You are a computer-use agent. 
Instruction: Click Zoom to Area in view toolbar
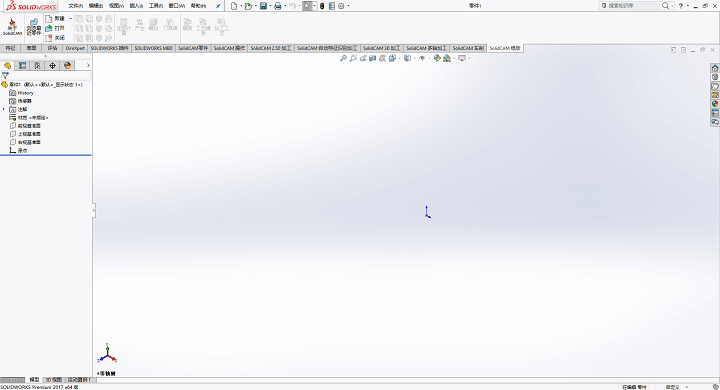(x=353, y=58)
